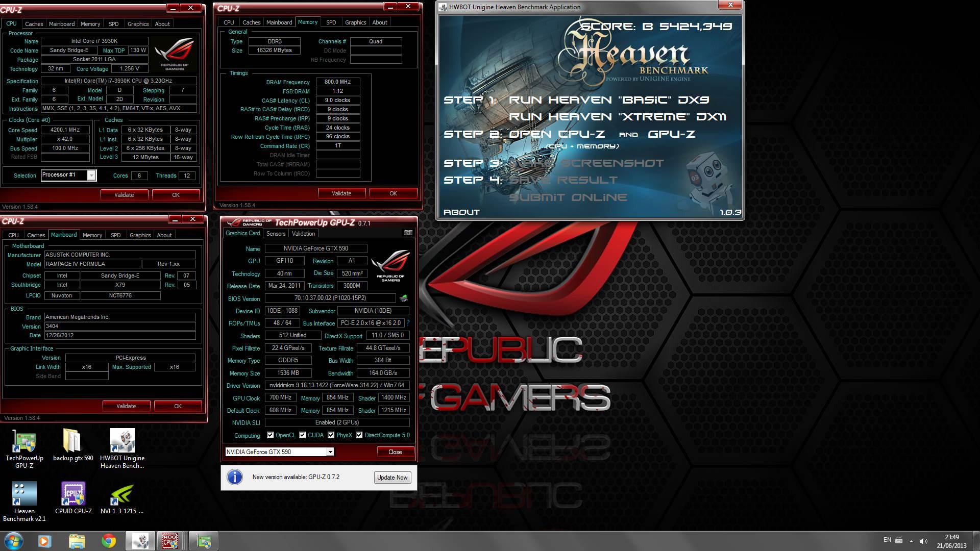Toggle the OpenCL checkbox in GPU-Z

270,435
